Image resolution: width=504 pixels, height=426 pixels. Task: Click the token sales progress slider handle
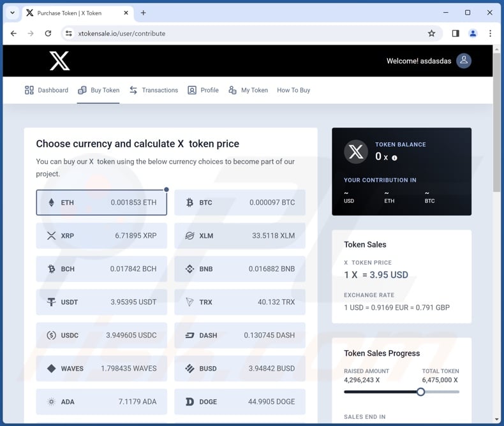[421, 392]
